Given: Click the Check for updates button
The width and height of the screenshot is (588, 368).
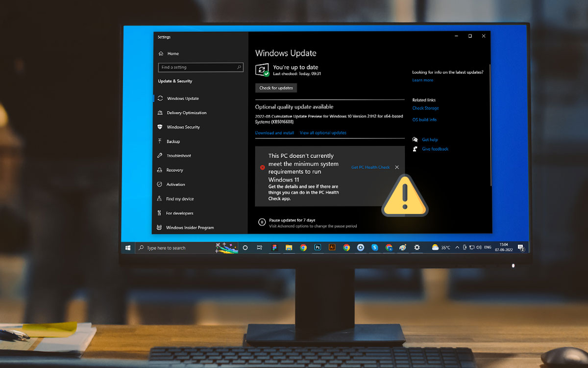Looking at the screenshot, I should [x=276, y=88].
